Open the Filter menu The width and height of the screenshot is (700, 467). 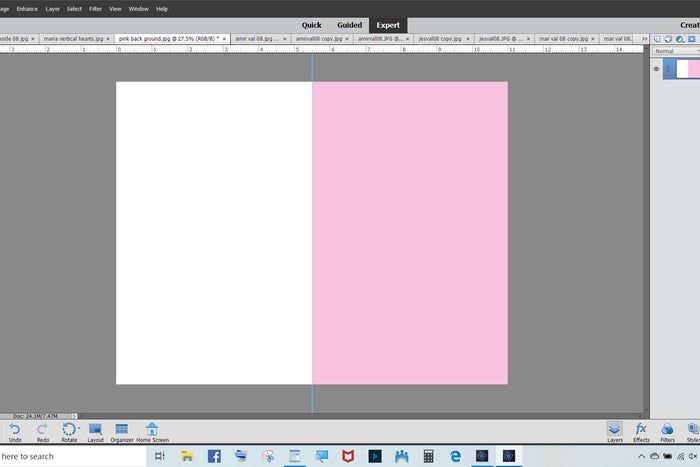click(95, 8)
